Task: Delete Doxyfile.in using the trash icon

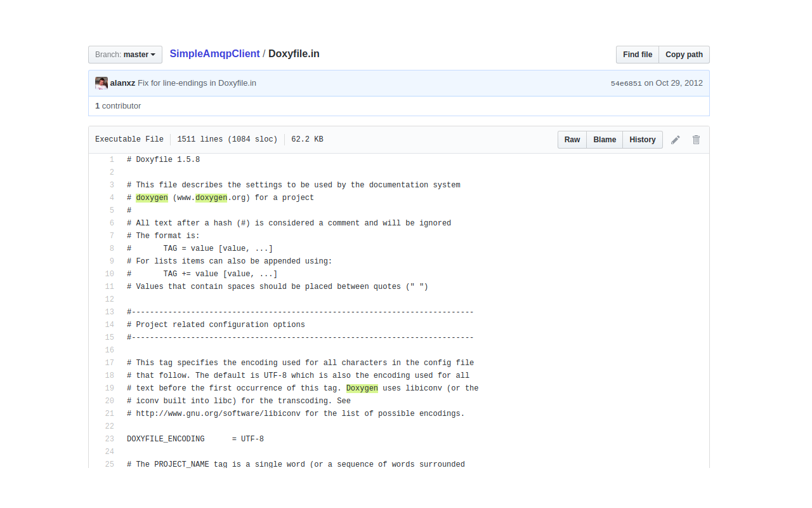Action: pos(696,139)
